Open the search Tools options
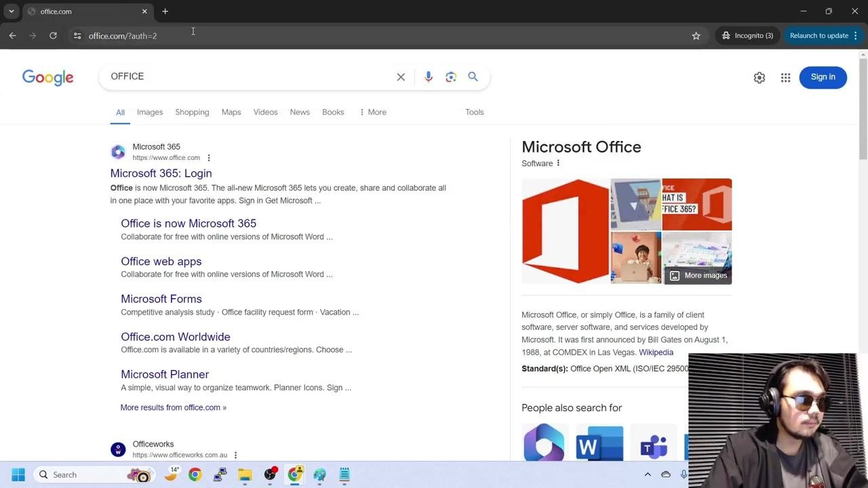Viewport: 868px width, 488px height. pyautogui.click(x=475, y=113)
